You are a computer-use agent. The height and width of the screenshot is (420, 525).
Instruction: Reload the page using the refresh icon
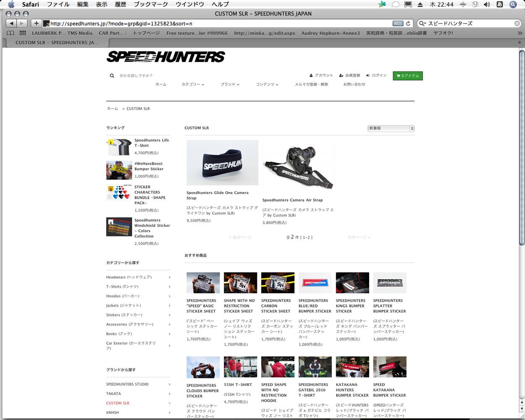408,24
